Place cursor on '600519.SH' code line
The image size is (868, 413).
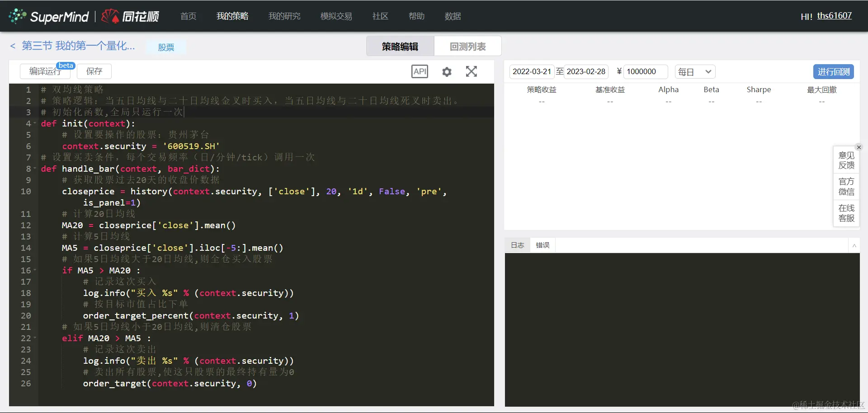[x=141, y=146]
